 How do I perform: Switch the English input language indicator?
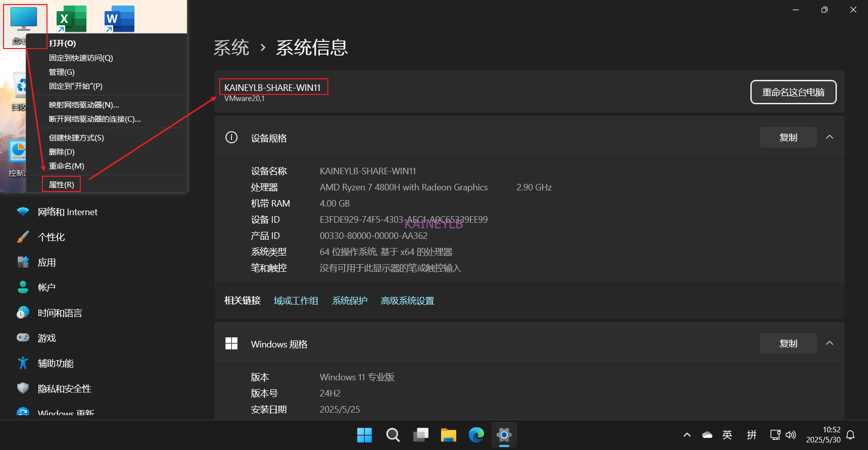(x=728, y=435)
